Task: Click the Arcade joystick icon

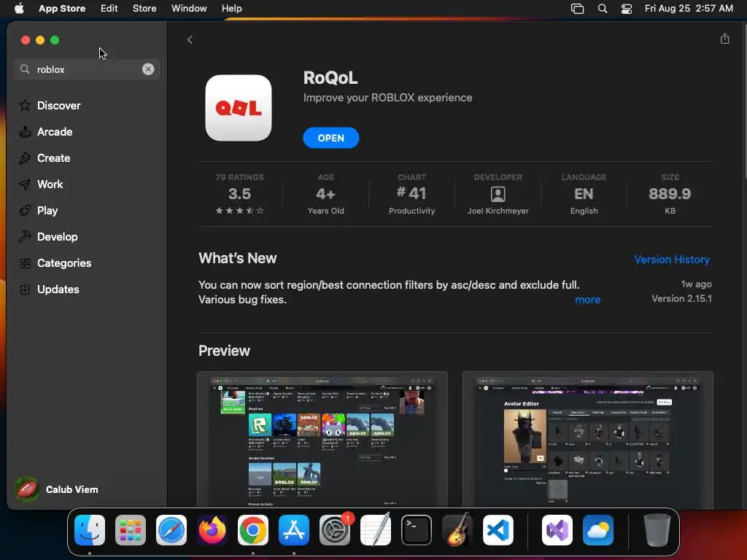Action: coord(25,131)
